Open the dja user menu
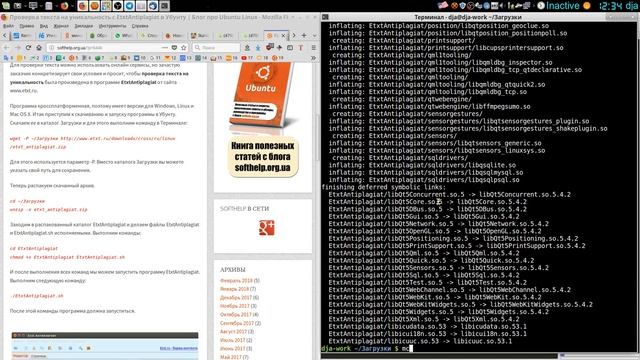 [x=632, y=6]
